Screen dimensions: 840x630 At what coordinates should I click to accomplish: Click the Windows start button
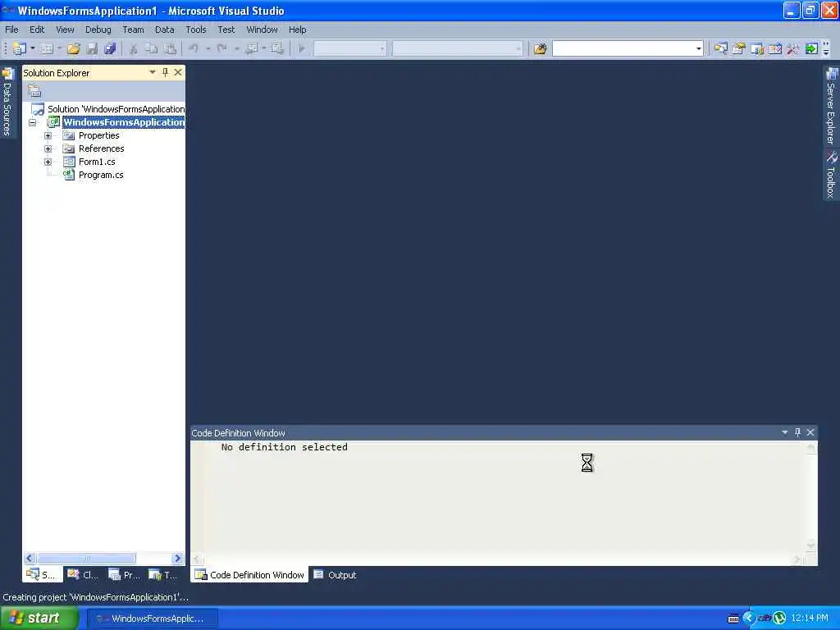39,619
